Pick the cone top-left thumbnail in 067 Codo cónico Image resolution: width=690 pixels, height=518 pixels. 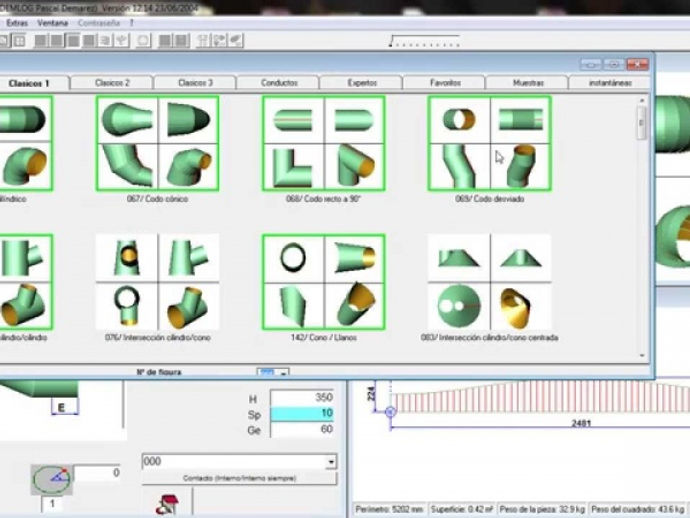click(x=128, y=120)
